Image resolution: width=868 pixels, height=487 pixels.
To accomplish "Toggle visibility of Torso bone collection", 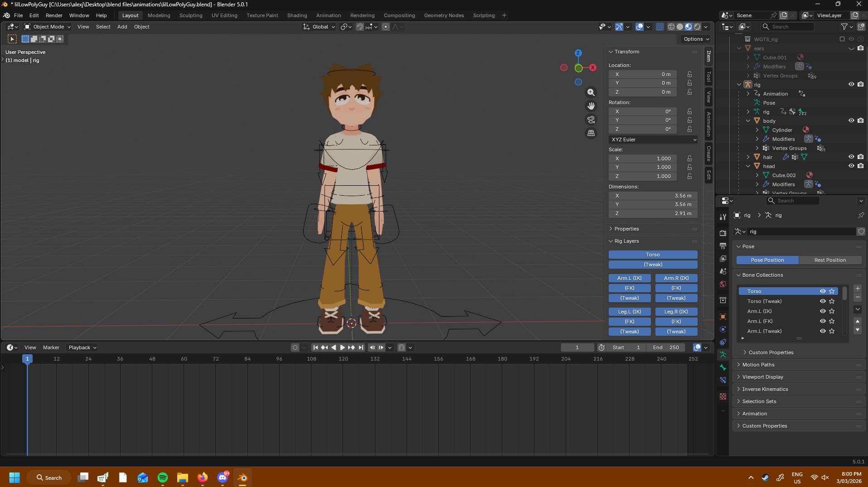I will point(823,291).
